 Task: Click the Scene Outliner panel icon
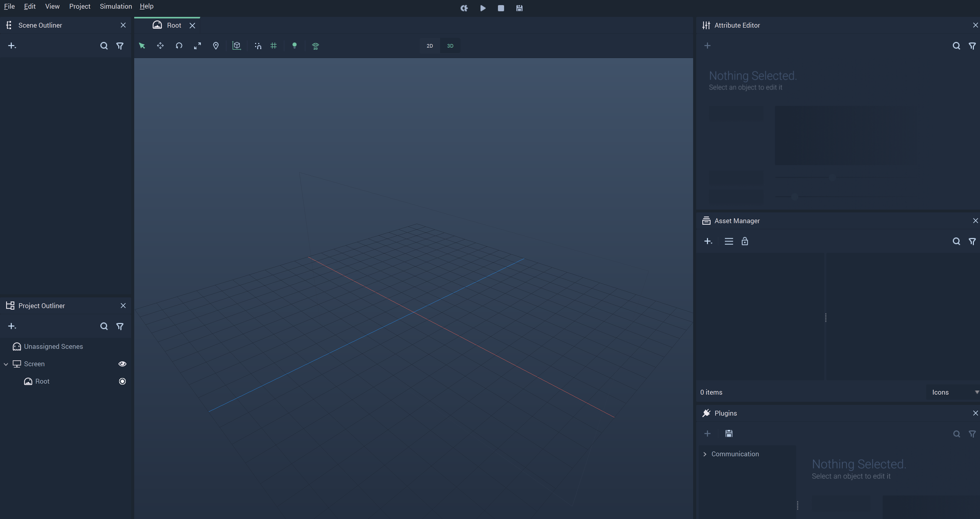[x=9, y=25]
